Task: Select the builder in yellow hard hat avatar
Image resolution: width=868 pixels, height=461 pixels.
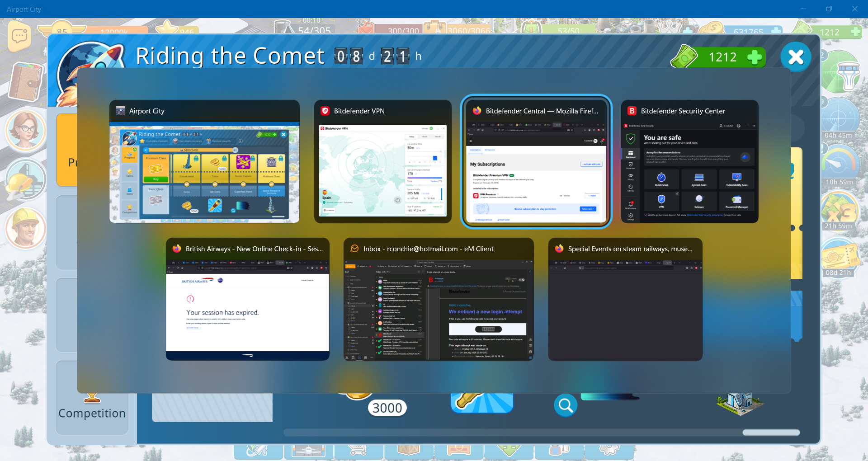Action: coord(25,228)
